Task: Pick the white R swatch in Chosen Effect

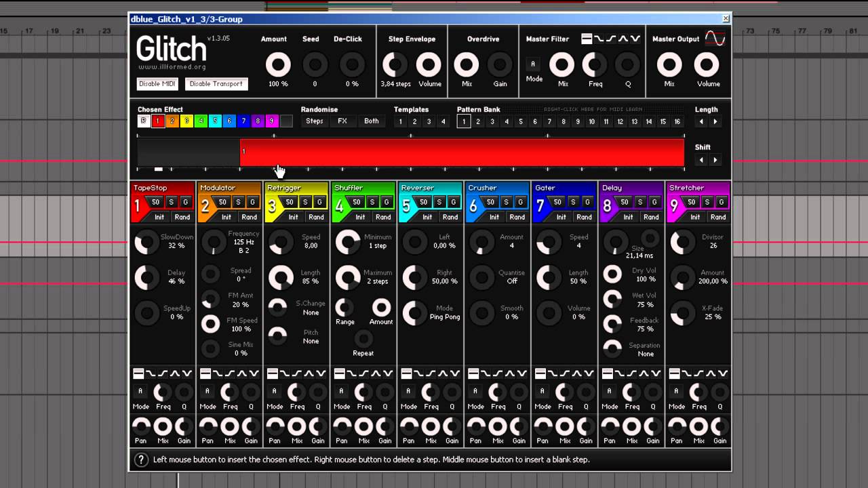Action: point(144,121)
